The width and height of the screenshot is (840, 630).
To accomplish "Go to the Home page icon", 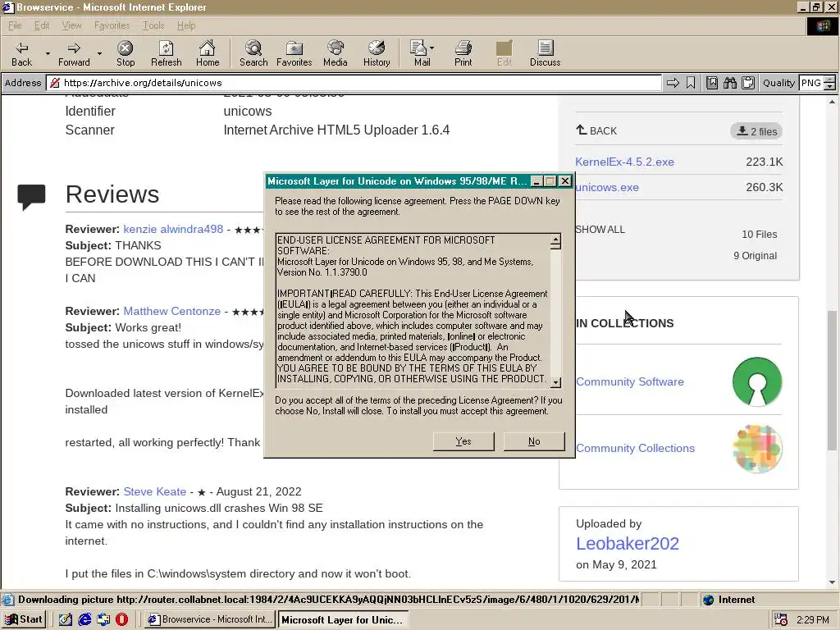I will click(x=208, y=53).
